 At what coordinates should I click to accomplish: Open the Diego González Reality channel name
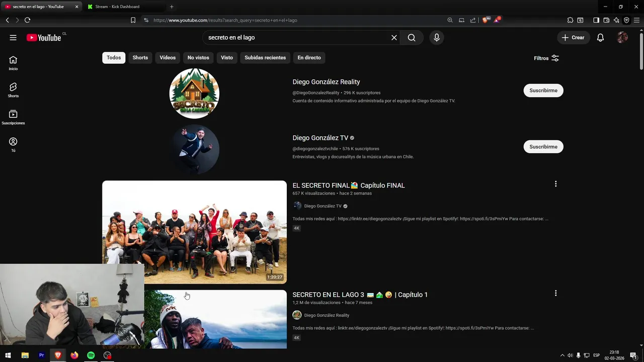[x=326, y=82]
